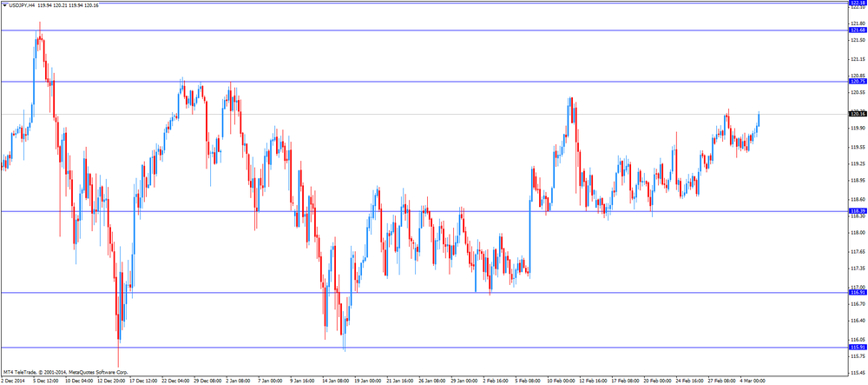Click the 5 Feb 08:00 time label
The width and height of the screenshot is (868, 385).
(528, 382)
